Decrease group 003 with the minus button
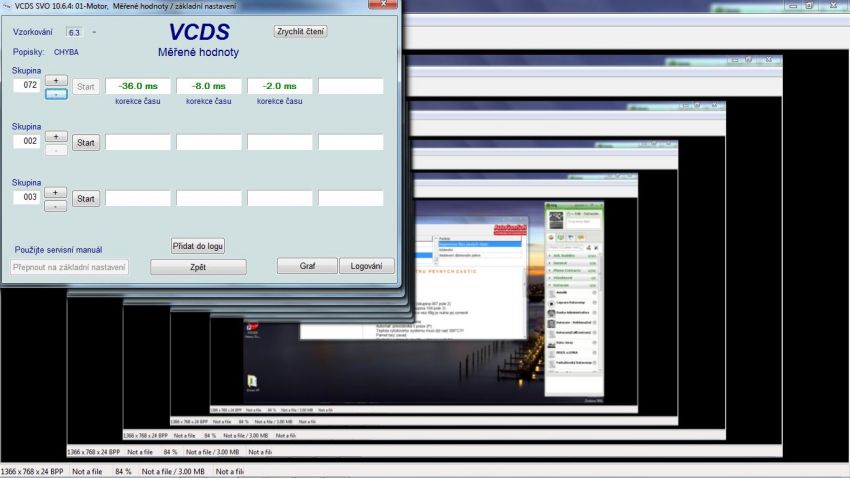850x478 pixels. (x=56, y=205)
